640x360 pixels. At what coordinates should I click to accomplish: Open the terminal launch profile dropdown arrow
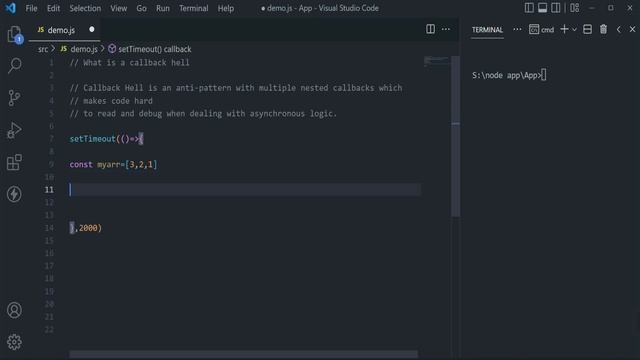574,29
